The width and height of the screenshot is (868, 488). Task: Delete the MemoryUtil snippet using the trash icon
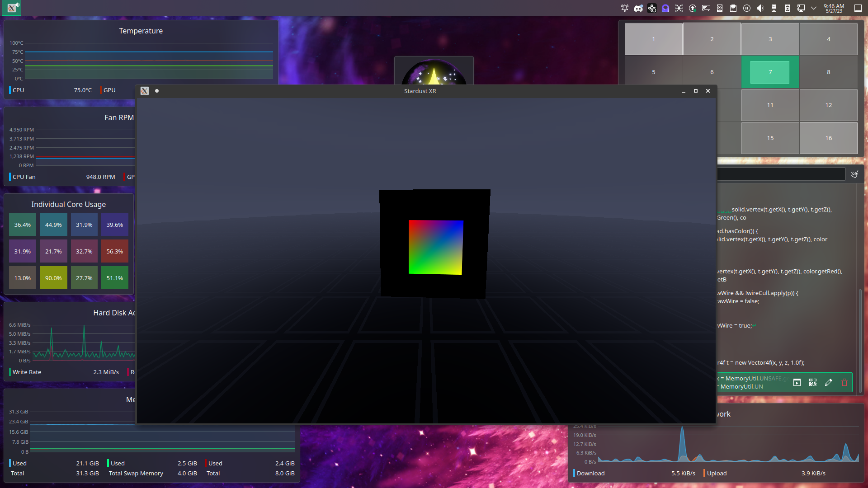click(845, 382)
